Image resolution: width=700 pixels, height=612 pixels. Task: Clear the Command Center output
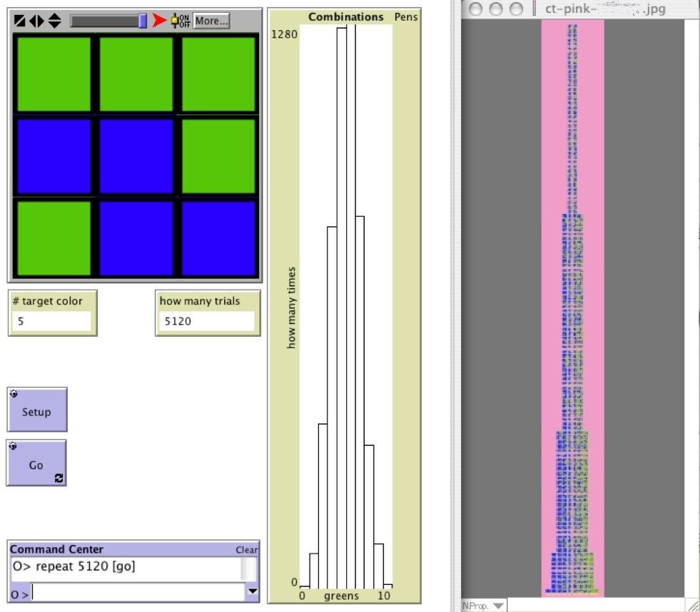click(x=247, y=550)
